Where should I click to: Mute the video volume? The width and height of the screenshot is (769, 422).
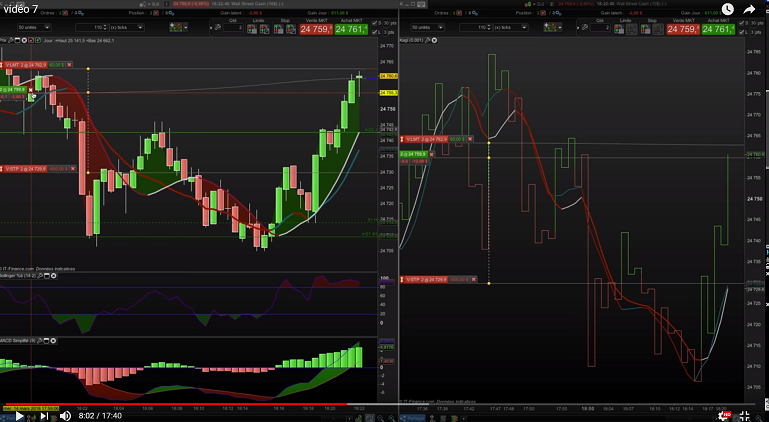point(65,416)
